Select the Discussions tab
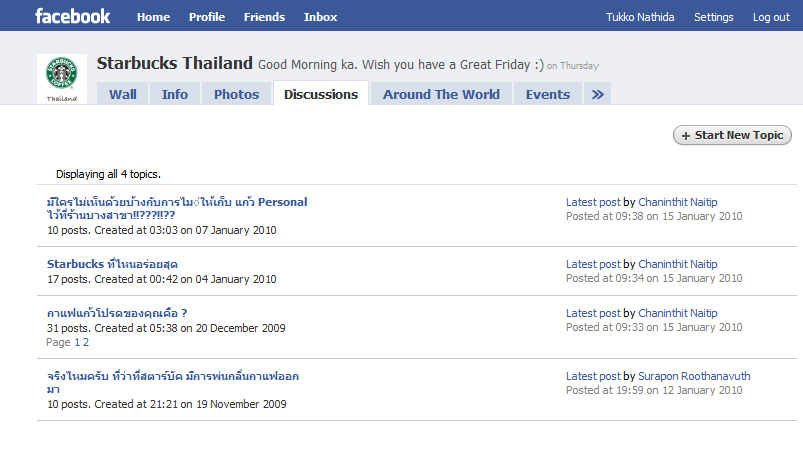 pyautogui.click(x=321, y=94)
